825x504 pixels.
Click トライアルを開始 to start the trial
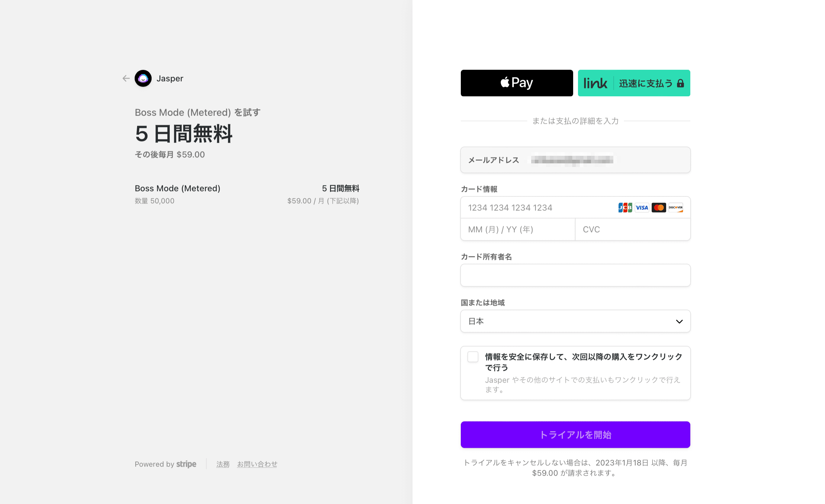tap(575, 434)
